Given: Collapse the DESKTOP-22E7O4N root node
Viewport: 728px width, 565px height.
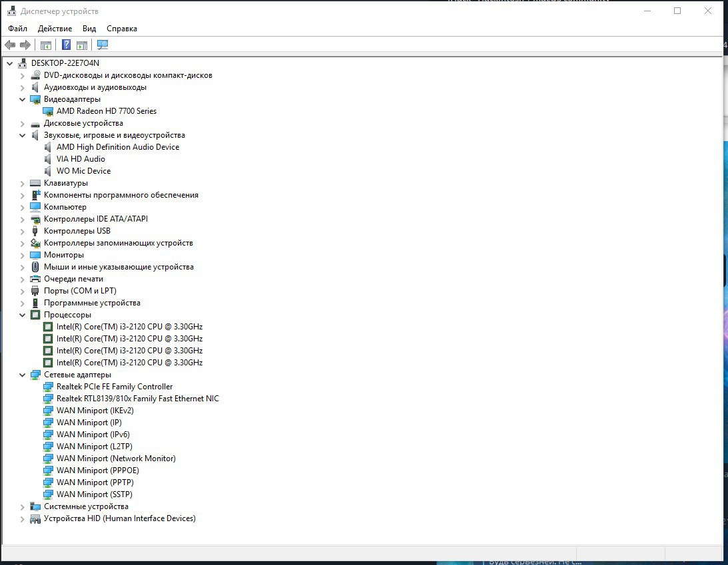Looking at the screenshot, I should click(x=10, y=63).
